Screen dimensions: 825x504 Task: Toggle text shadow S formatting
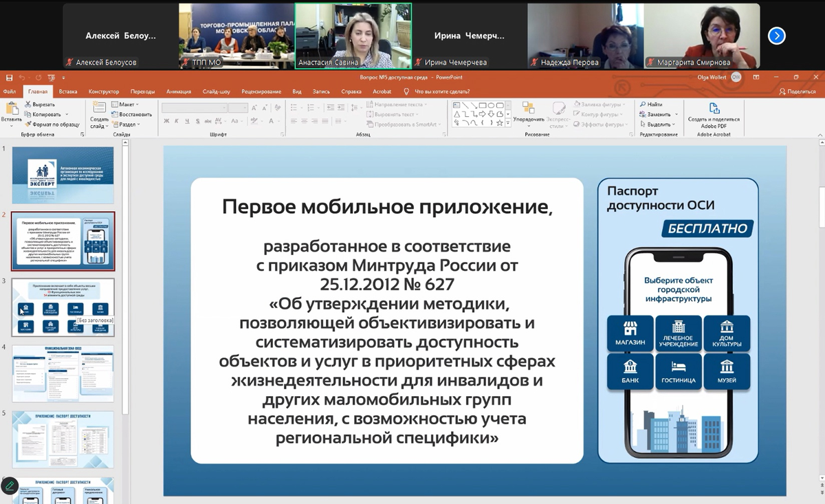(x=197, y=121)
